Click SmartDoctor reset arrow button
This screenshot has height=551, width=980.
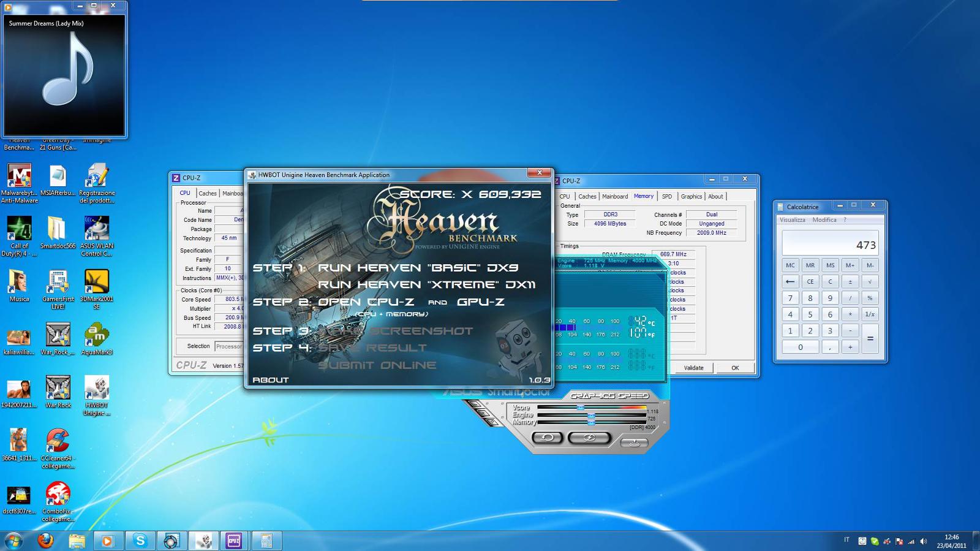(548, 437)
